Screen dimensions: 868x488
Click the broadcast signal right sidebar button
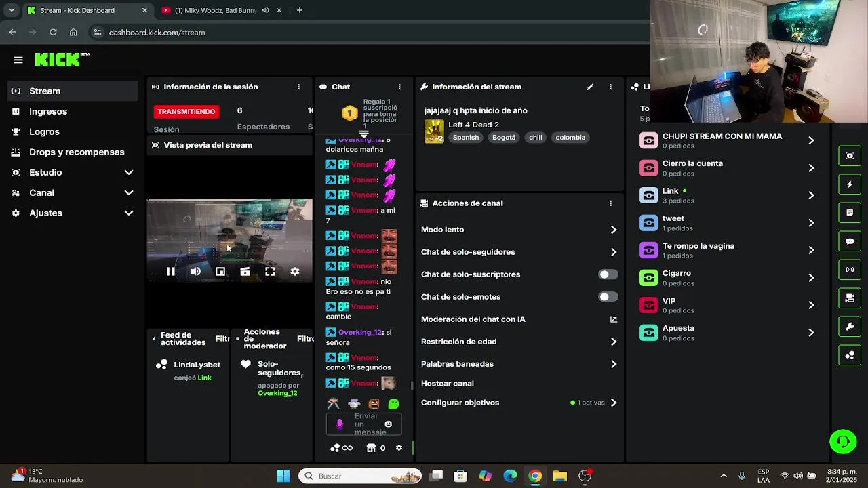[850, 270]
